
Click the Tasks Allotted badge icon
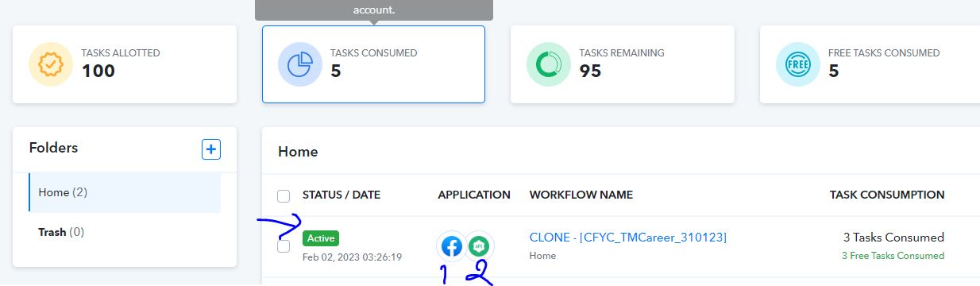point(51,64)
